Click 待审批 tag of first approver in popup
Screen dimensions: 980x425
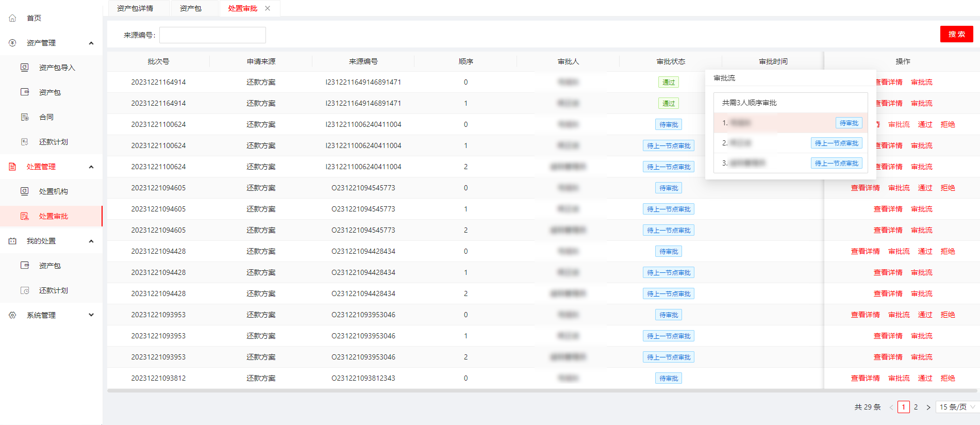tap(849, 123)
